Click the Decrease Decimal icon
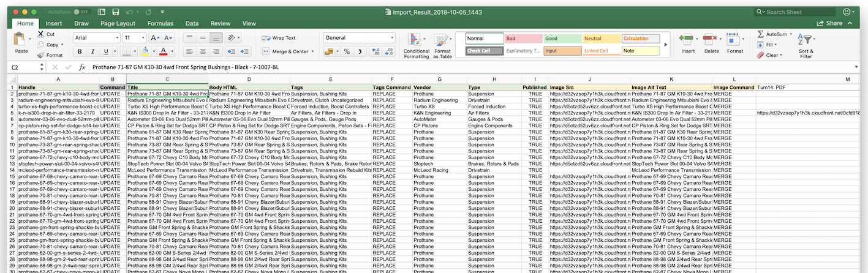868x273 pixels. pos(388,51)
